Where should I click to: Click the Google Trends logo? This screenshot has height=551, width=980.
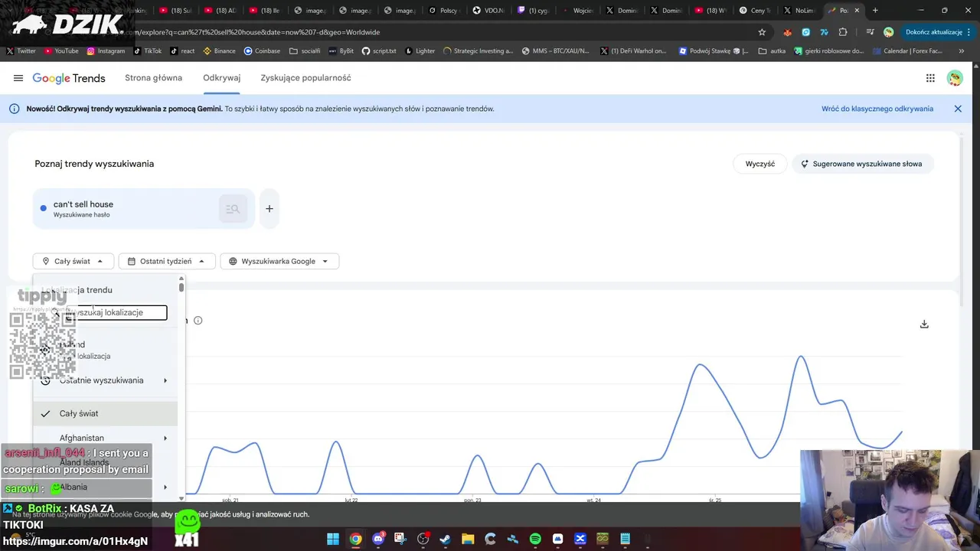68,78
